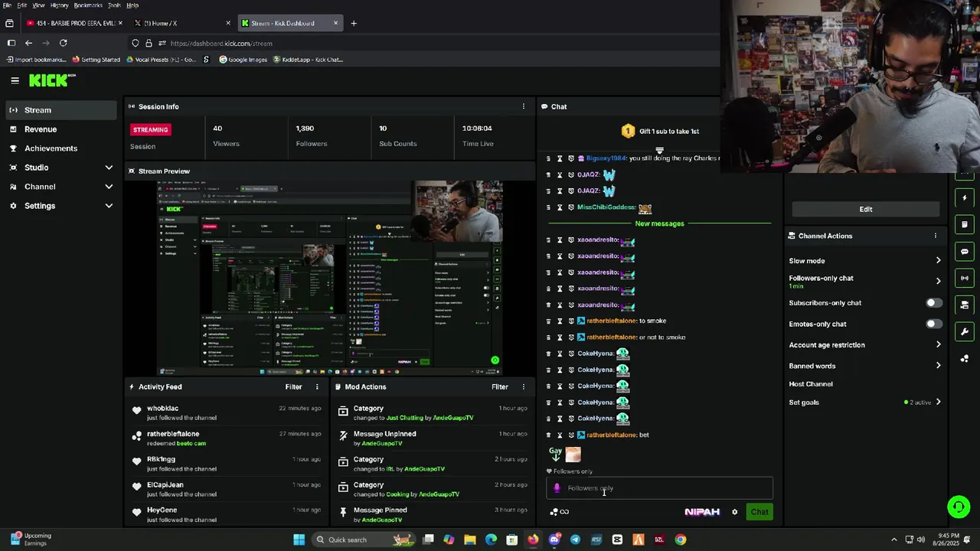Timeout user on 'or not to smoke' row
Image resolution: width=980 pixels, height=551 pixels.
(560, 337)
